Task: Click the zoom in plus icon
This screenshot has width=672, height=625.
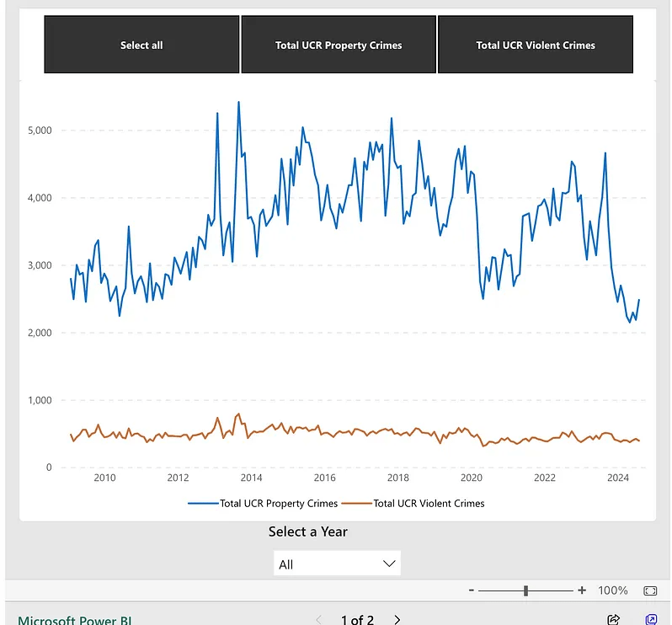Action: pos(582,590)
